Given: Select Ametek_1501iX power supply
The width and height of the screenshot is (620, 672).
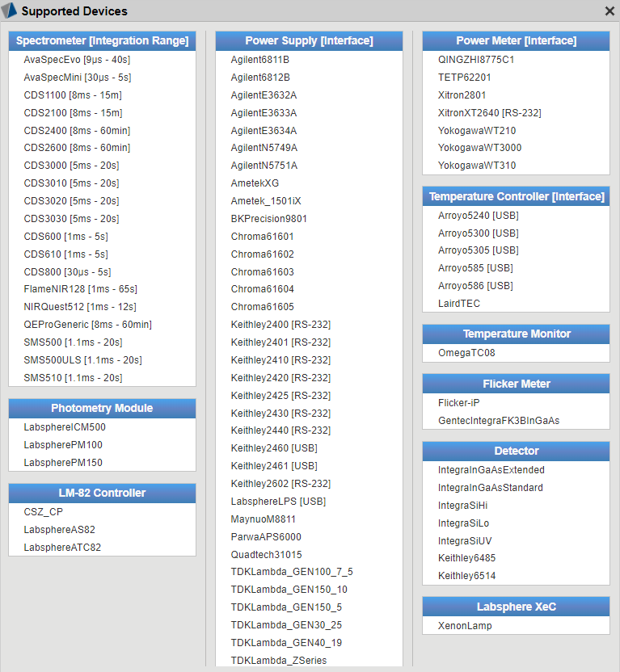Looking at the screenshot, I should [266, 201].
